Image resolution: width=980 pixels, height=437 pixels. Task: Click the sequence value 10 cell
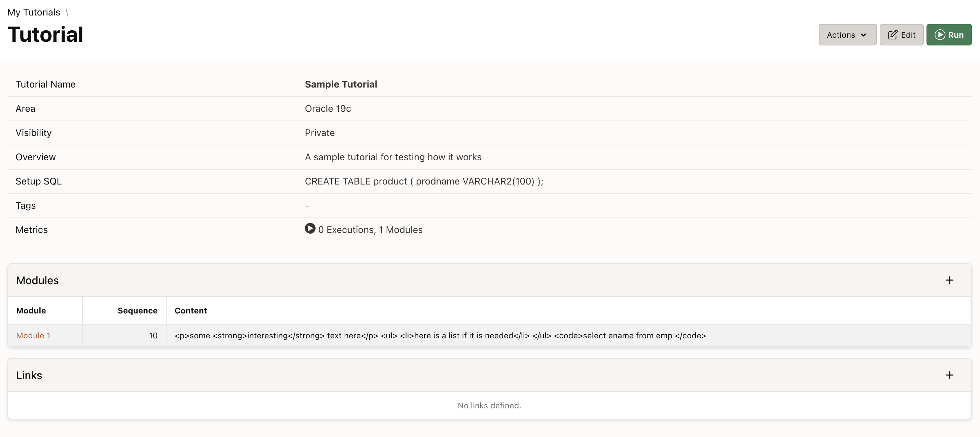tap(153, 335)
